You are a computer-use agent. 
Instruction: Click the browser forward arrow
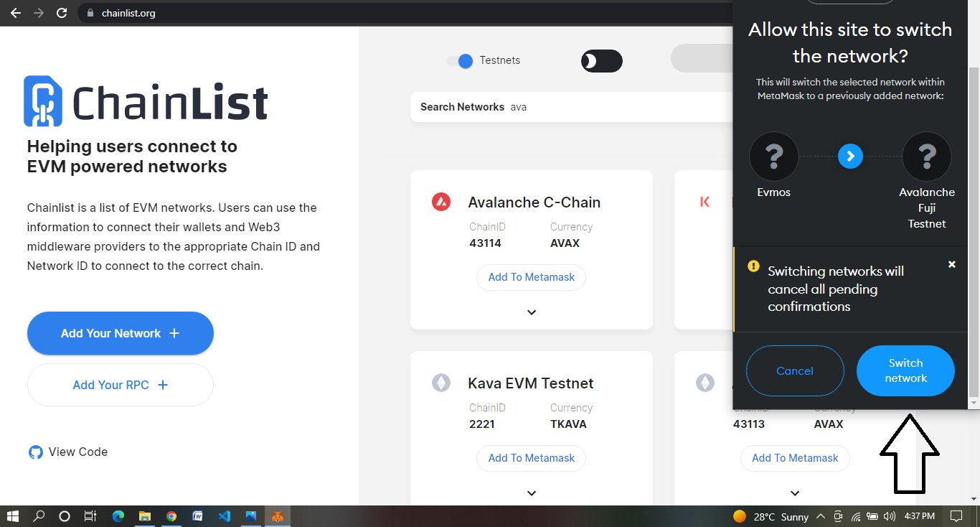[x=39, y=13]
